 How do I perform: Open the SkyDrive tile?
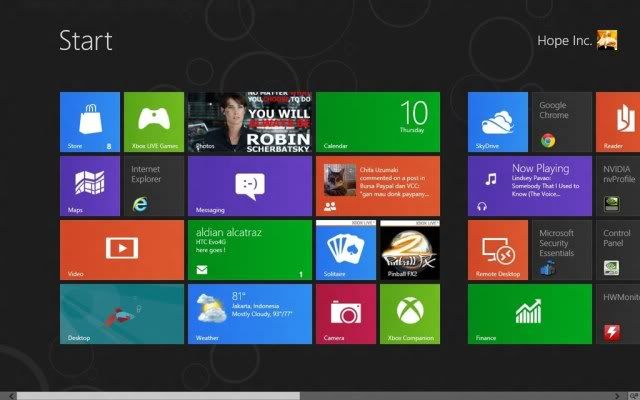coord(498,122)
